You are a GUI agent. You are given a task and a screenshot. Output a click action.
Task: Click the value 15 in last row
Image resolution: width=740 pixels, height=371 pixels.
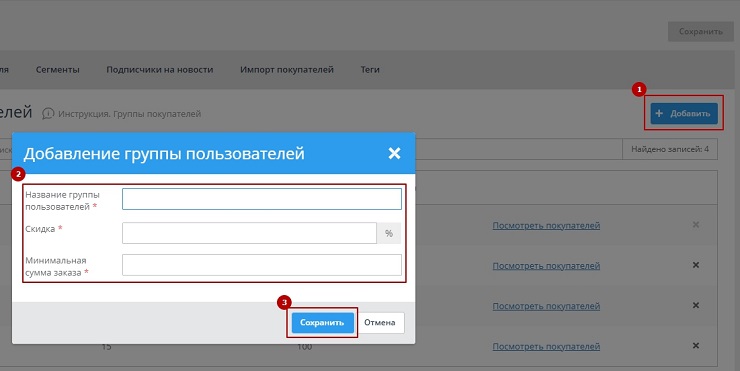(107, 347)
